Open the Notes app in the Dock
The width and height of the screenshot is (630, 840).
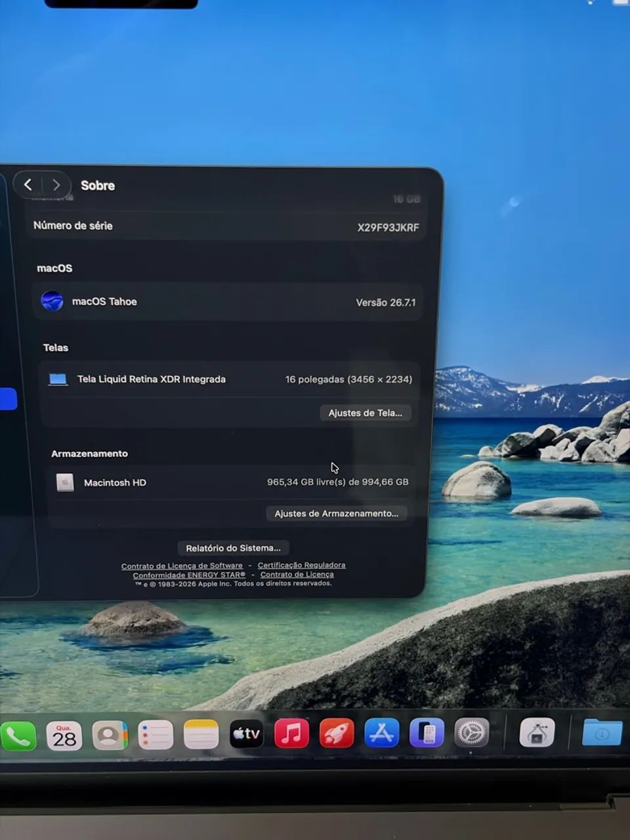pos(201,734)
